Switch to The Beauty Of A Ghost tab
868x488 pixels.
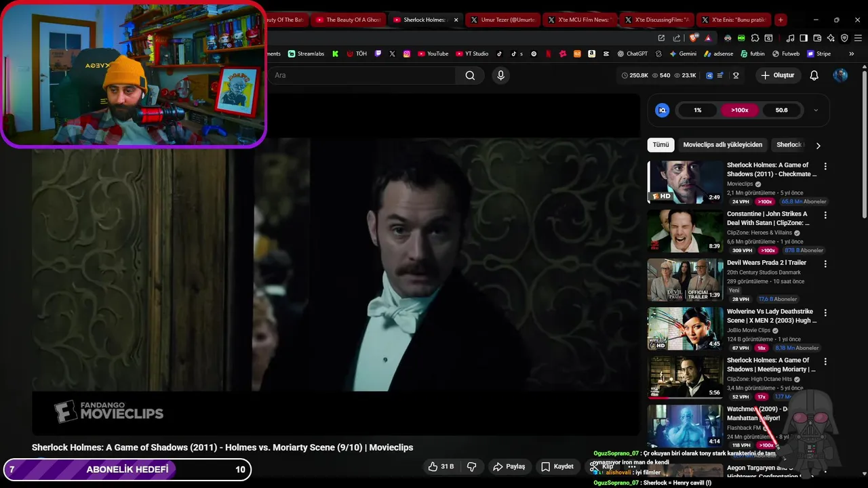pyautogui.click(x=349, y=20)
